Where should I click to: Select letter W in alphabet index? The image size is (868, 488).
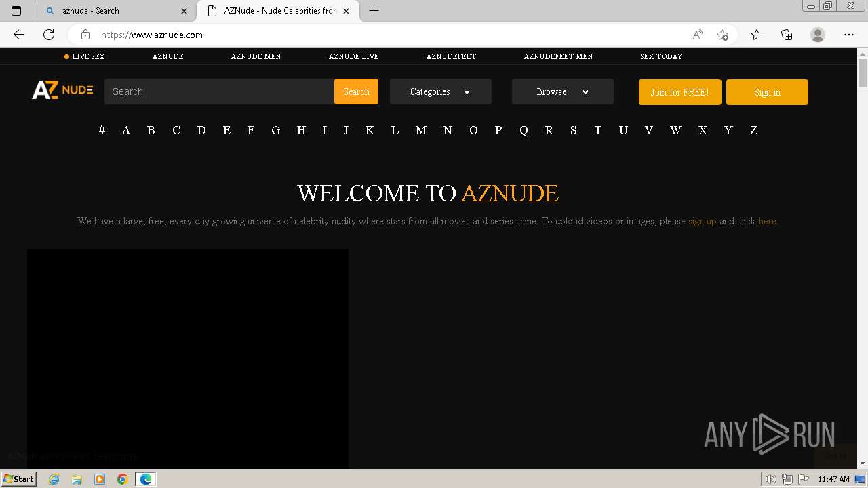[675, 130]
